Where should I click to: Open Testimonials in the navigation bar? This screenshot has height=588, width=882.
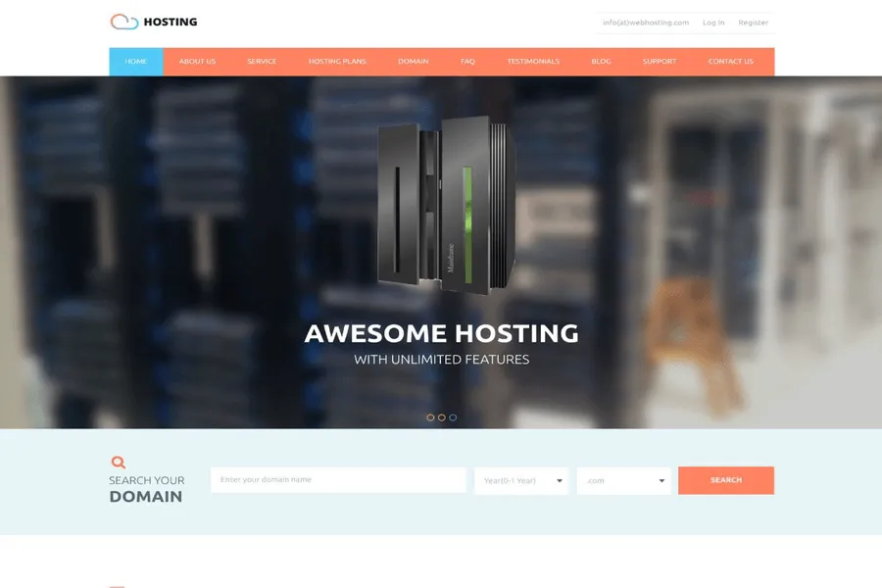click(x=533, y=62)
